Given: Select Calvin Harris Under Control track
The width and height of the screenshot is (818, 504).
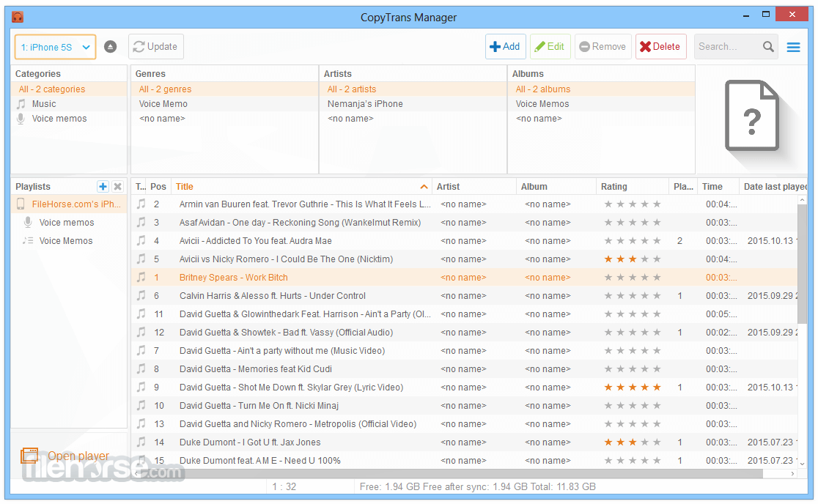Looking at the screenshot, I should click(464, 295).
